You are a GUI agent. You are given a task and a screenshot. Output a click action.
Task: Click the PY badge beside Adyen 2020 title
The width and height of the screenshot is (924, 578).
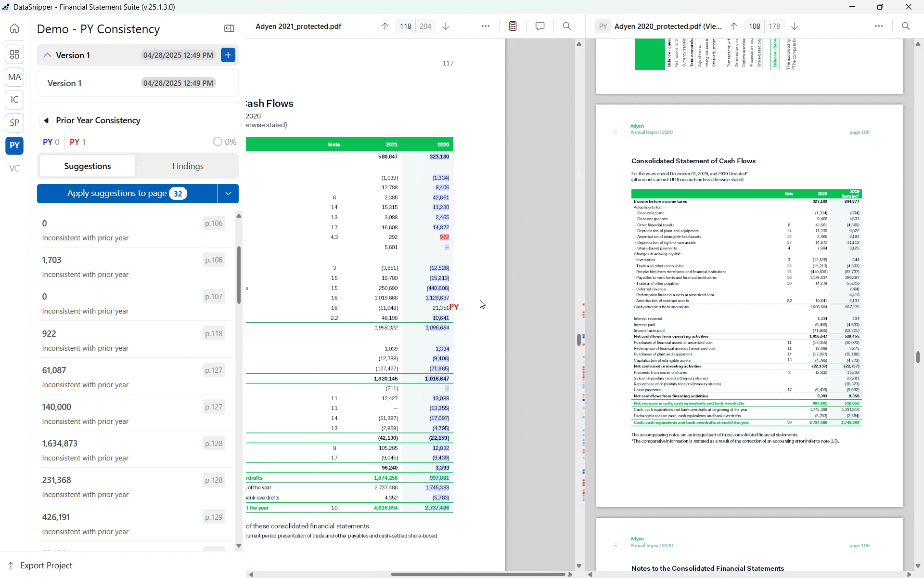coord(603,26)
